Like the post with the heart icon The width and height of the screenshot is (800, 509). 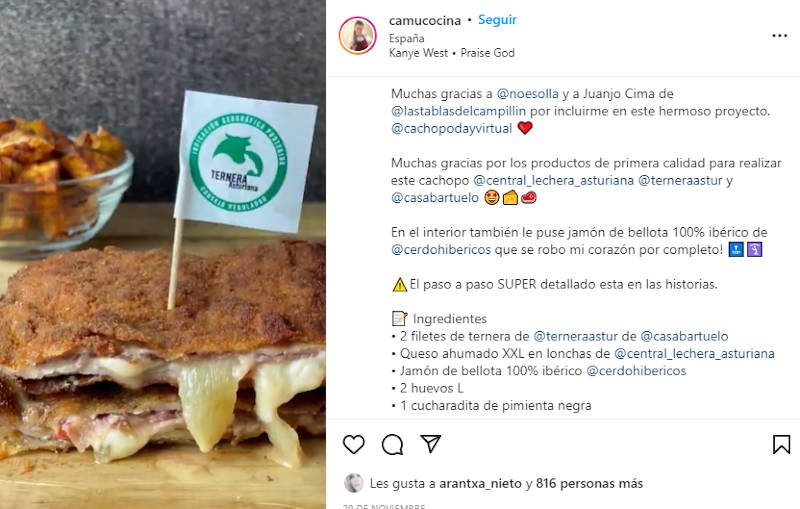[x=354, y=444]
